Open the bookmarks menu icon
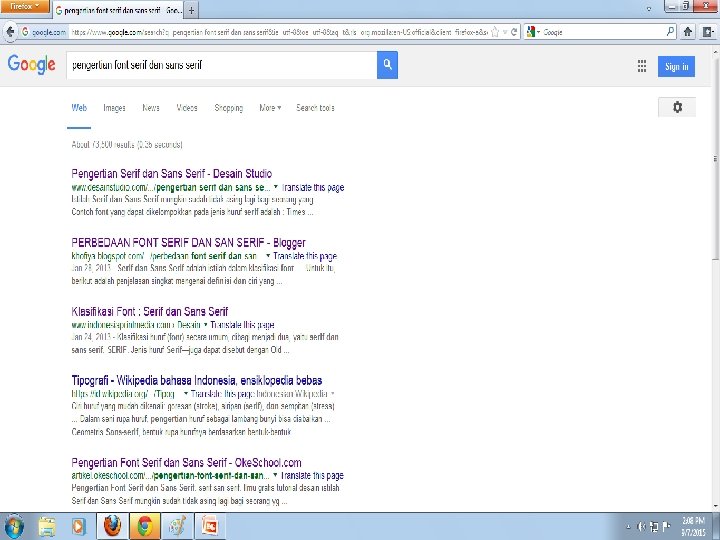 [708, 32]
